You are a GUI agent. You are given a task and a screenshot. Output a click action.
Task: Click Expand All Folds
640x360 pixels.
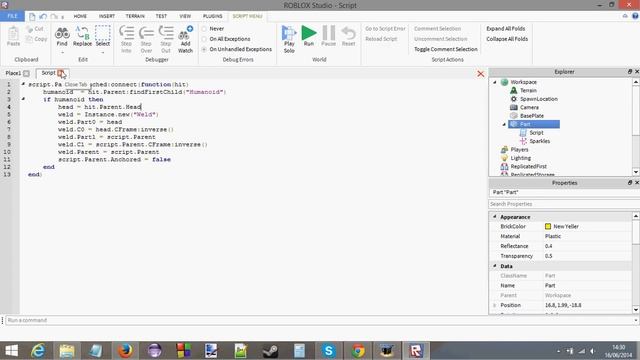[505, 29]
